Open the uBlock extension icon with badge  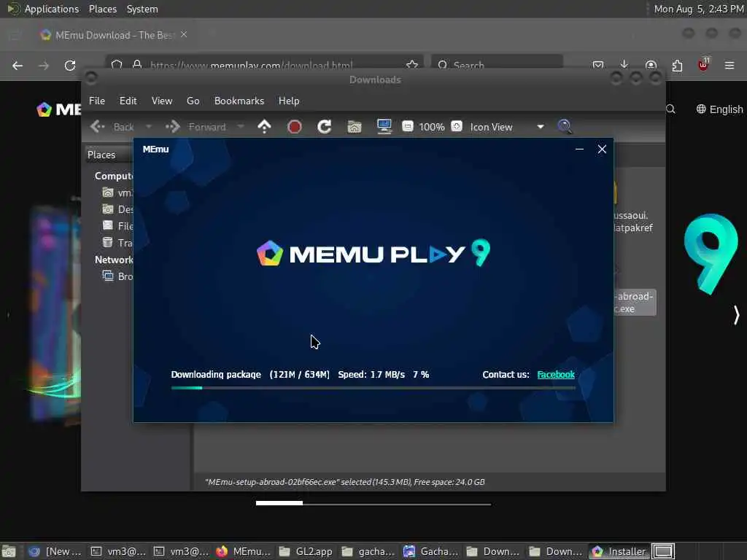pyautogui.click(x=704, y=64)
